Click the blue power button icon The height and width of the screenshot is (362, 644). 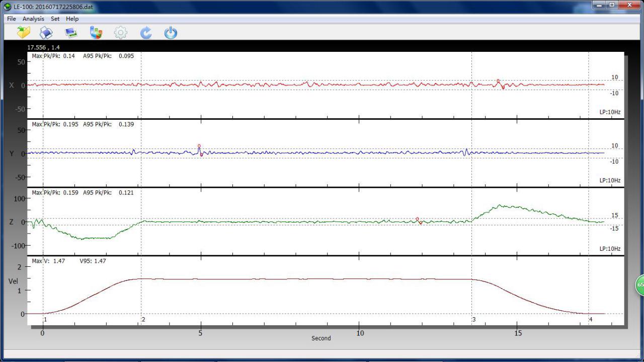pos(171,33)
